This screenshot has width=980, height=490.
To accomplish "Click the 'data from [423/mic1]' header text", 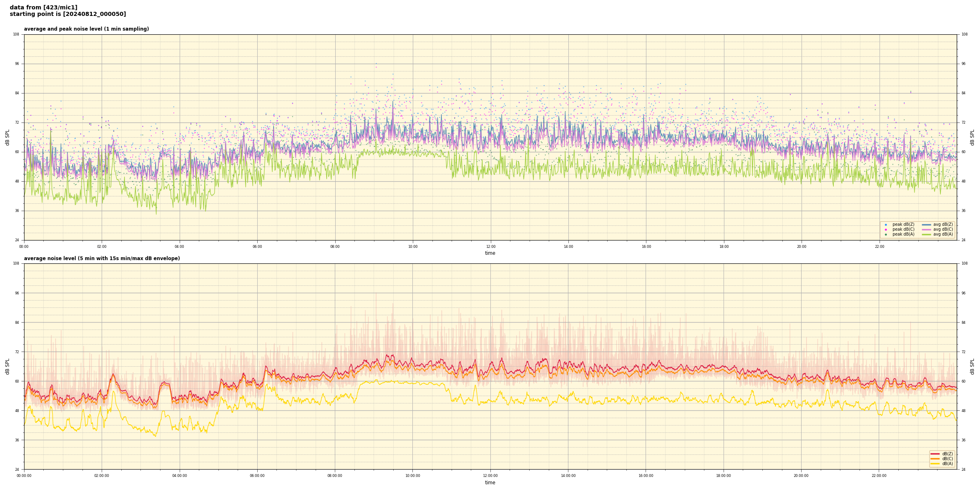I will coord(43,7).
